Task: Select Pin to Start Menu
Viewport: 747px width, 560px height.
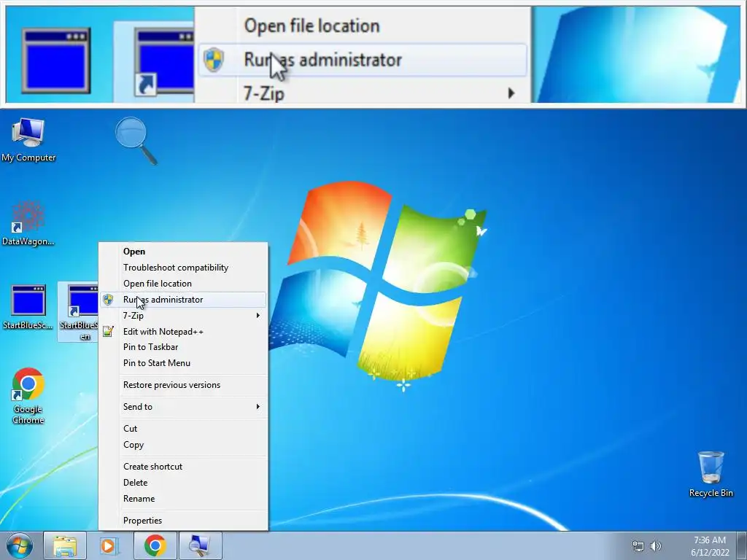Action: coord(183,363)
